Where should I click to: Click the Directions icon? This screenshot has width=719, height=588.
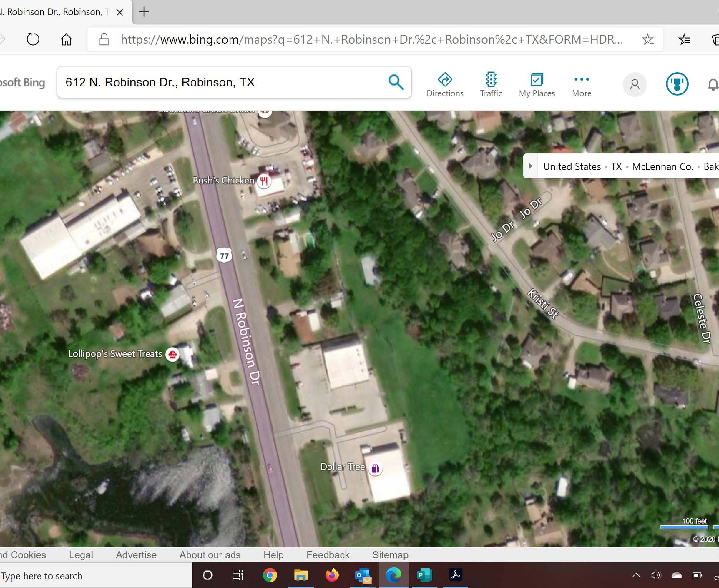pyautogui.click(x=445, y=80)
